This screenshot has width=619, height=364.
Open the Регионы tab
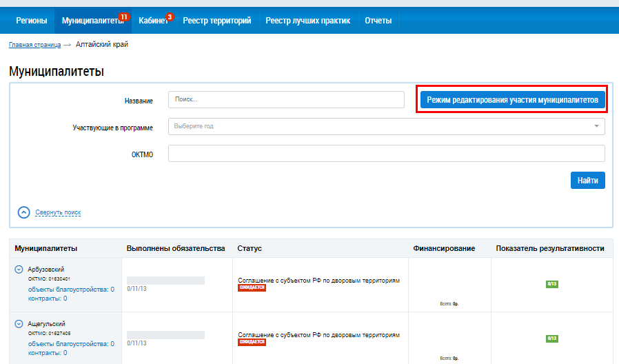point(32,21)
